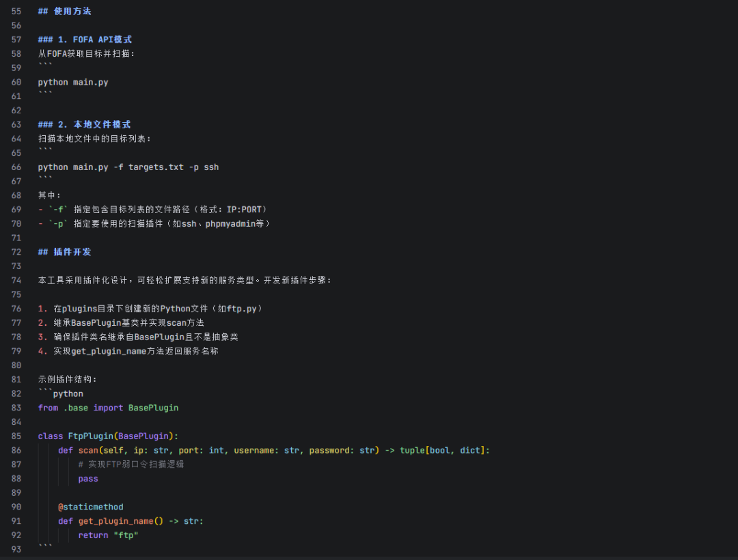The width and height of the screenshot is (738, 560).
Task: Click the 'class FtpPlugin(BasePlugin):' line
Action: pos(108,436)
